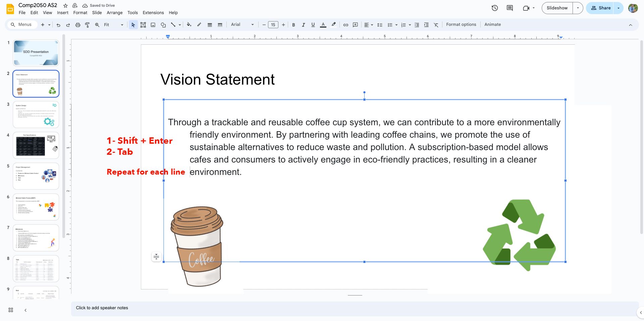The height and width of the screenshot is (321, 644).
Task: Open the Text color picker
Action: [323, 25]
